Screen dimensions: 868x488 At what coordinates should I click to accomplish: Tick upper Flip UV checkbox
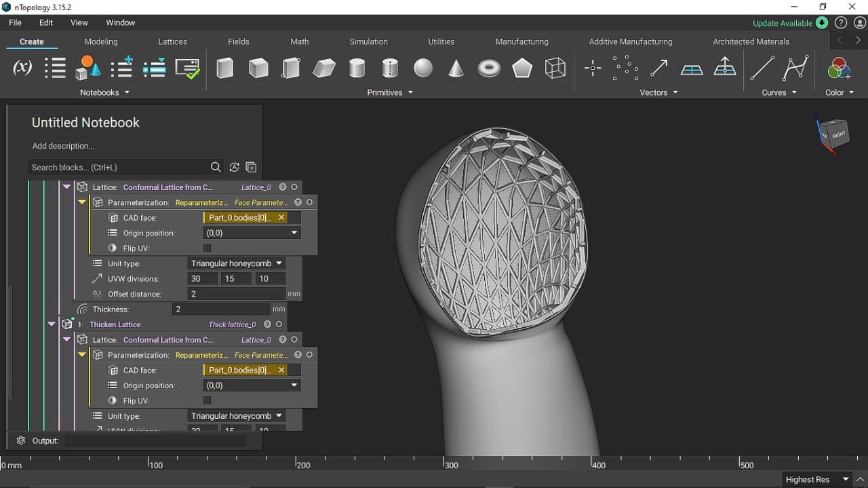[x=208, y=248]
